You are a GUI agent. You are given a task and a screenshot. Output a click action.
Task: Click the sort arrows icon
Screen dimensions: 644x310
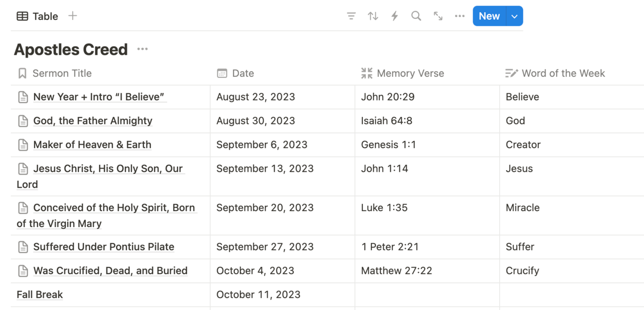click(x=373, y=16)
